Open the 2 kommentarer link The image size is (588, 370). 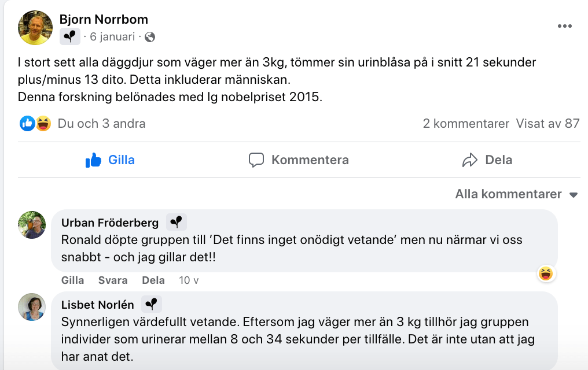[466, 123]
